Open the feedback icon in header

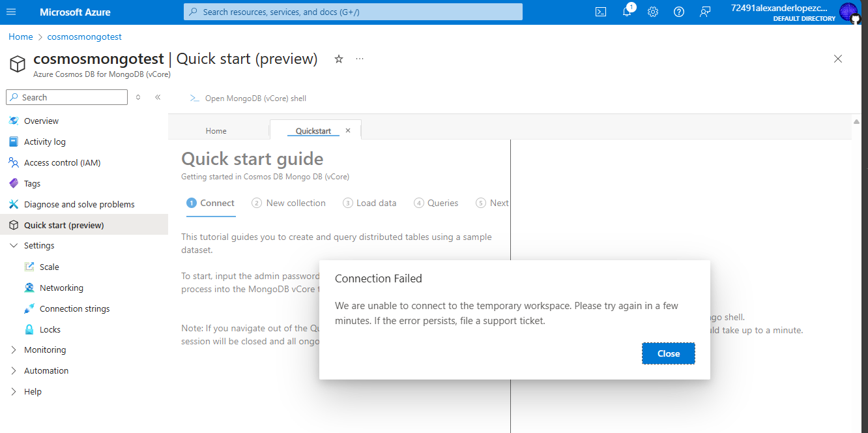(x=705, y=12)
